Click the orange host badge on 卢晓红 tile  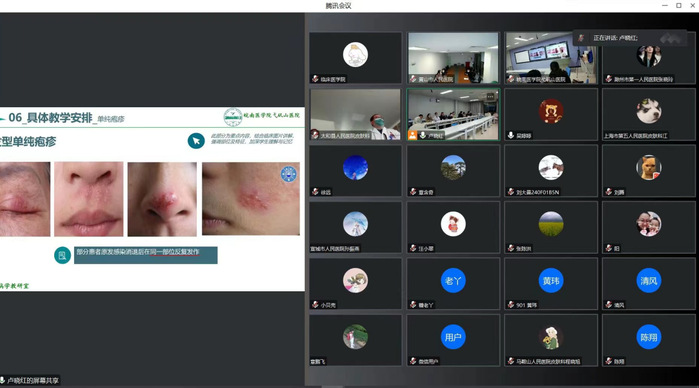[413, 135]
